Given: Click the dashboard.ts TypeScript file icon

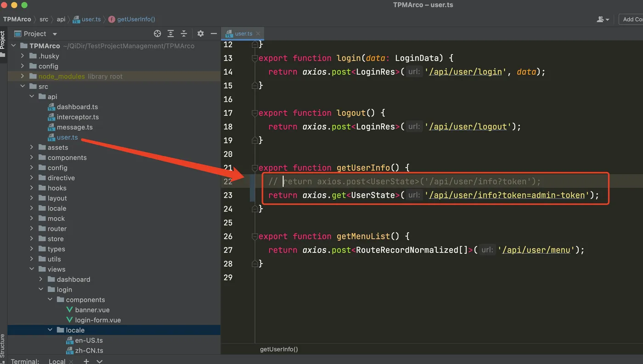Looking at the screenshot, I should pyautogui.click(x=51, y=107).
